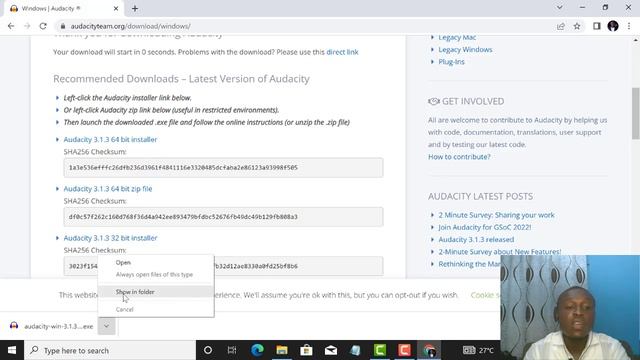
Task: Select the Windows | Audacity tab
Action: coord(65,9)
